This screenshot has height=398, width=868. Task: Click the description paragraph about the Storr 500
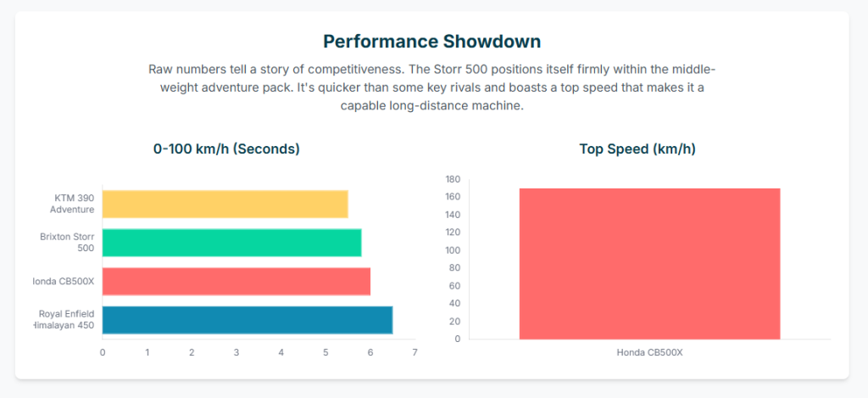point(432,87)
